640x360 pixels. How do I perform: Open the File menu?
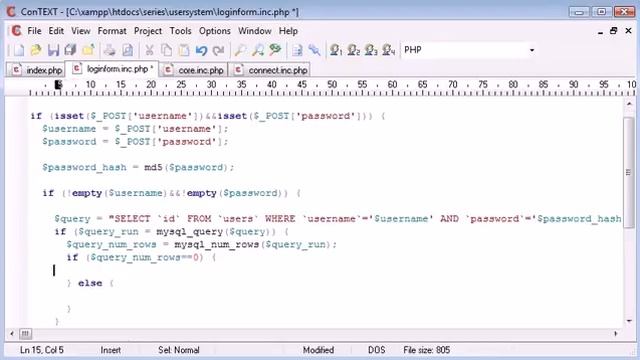pyautogui.click(x=34, y=31)
